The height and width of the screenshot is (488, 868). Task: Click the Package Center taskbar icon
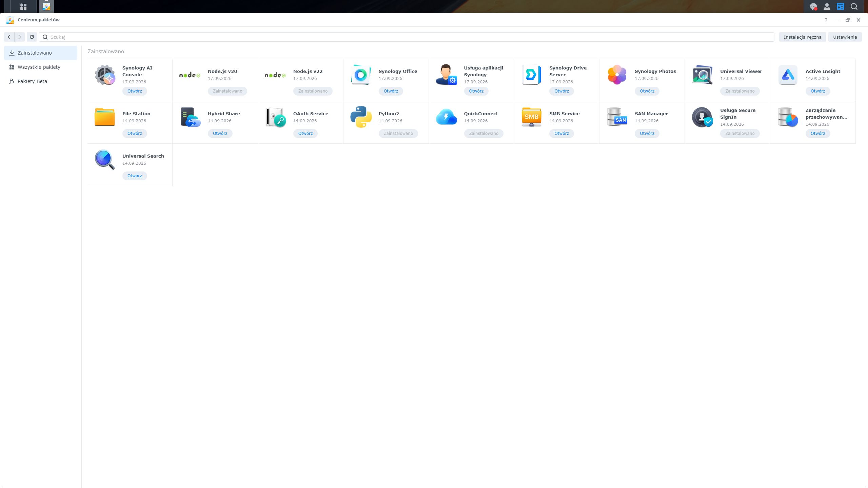click(46, 6)
